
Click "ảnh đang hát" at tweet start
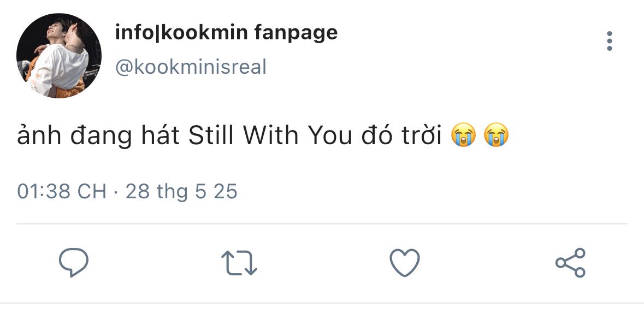[x=98, y=136]
